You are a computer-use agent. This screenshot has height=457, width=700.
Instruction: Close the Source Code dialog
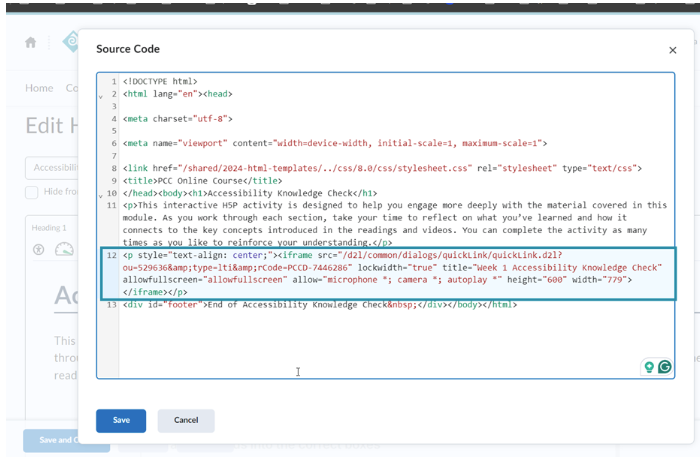[672, 50]
